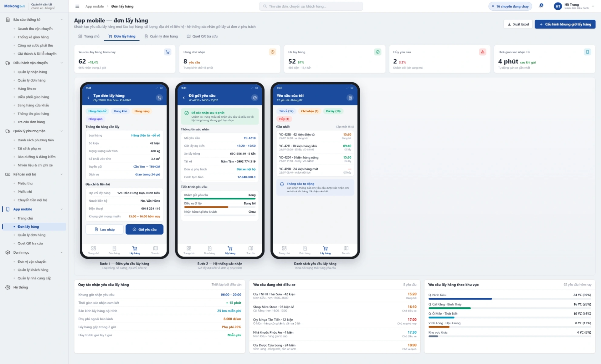Open Quét QR tra cứu in sidebar
The width and height of the screenshot is (601, 364).
tap(30, 244)
